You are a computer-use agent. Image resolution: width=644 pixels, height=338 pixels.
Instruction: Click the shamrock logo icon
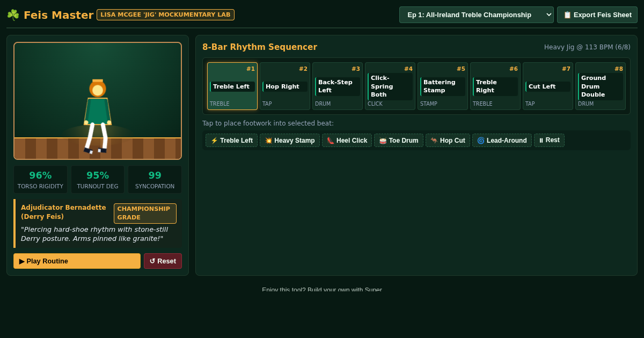click(x=13, y=15)
